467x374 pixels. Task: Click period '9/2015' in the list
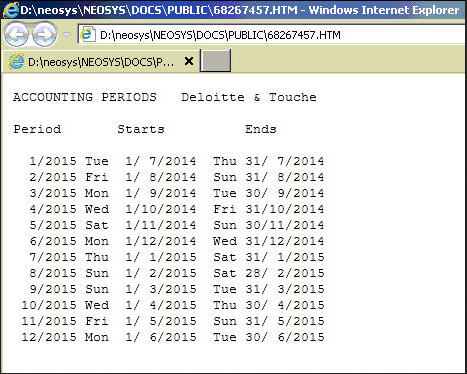[x=53, y=289]
